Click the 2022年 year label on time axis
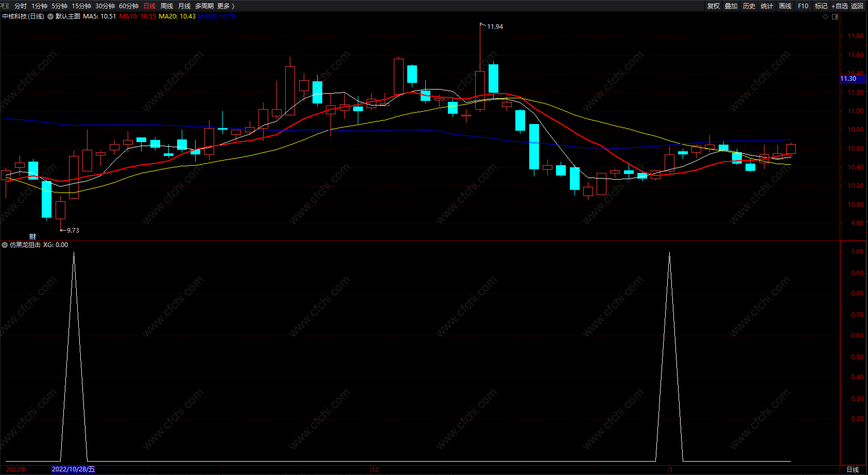Viewport: 868px width, 475px height. pos(16,469)
